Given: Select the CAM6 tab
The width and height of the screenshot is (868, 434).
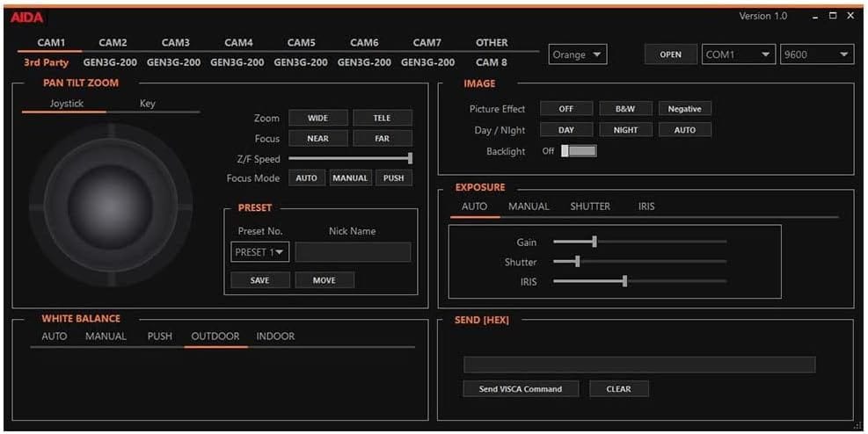Looking at the screenshot, I should click(364, 42).
